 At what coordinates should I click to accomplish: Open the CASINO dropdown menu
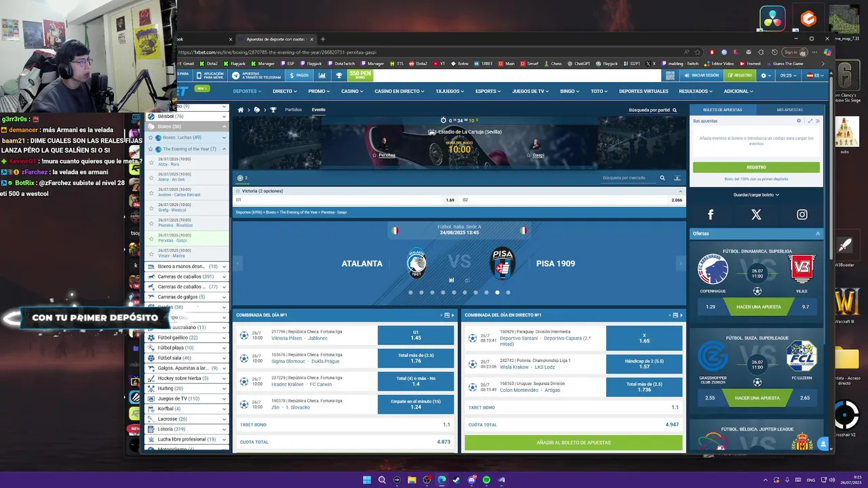[x=353, y=91]
